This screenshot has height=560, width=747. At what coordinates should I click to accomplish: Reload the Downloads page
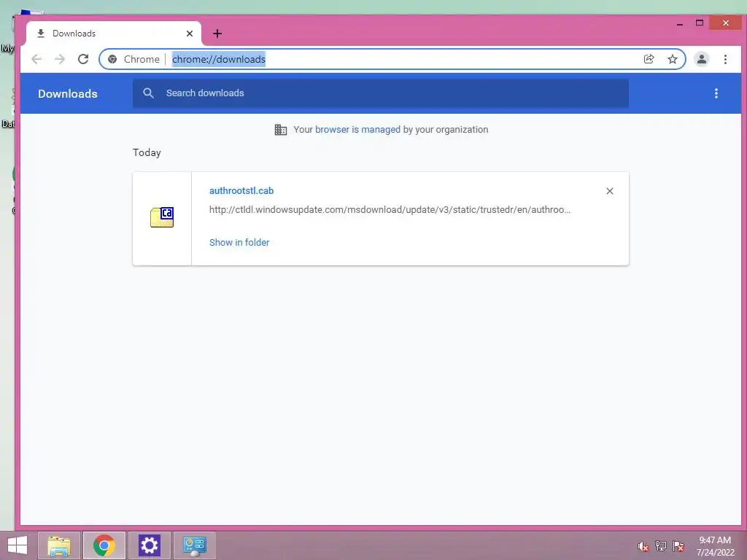83,59
